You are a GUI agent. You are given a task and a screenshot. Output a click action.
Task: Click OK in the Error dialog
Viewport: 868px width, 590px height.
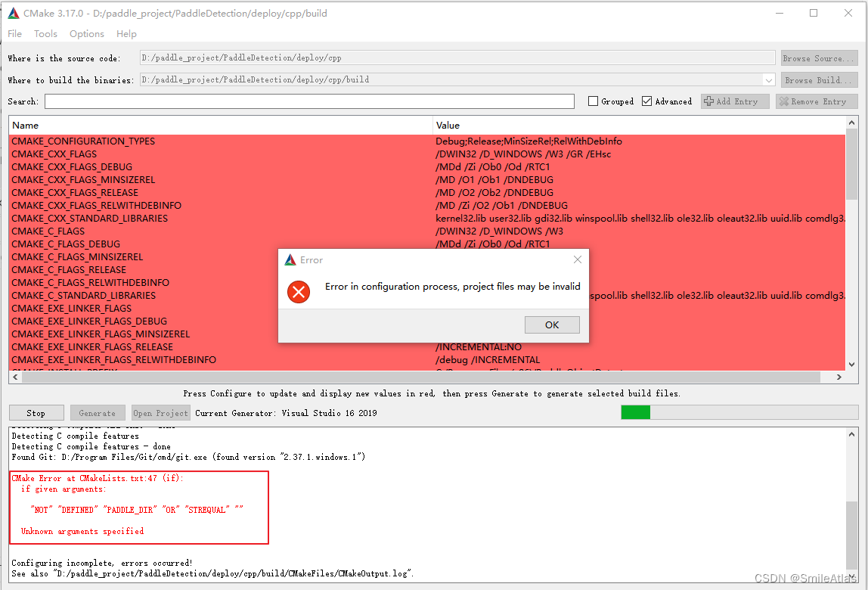coord(552,324)
